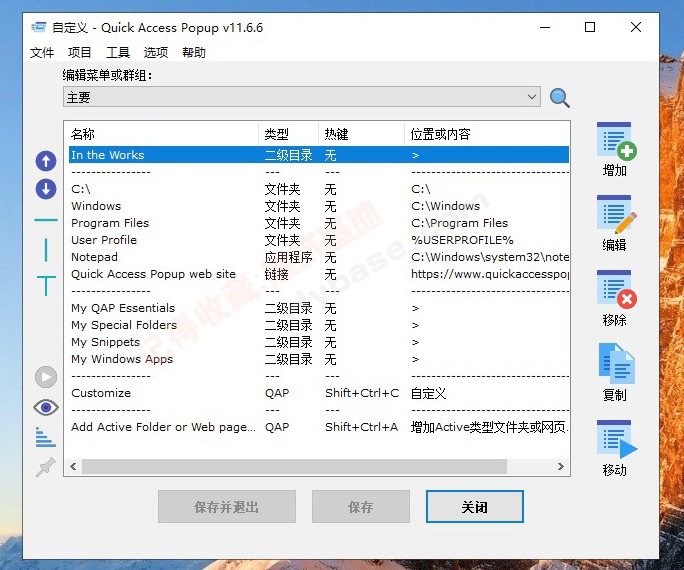Minimize the Quick Access Popup window
The width and height of the screenshot is (684, 570).
click(x=545, y=27)
